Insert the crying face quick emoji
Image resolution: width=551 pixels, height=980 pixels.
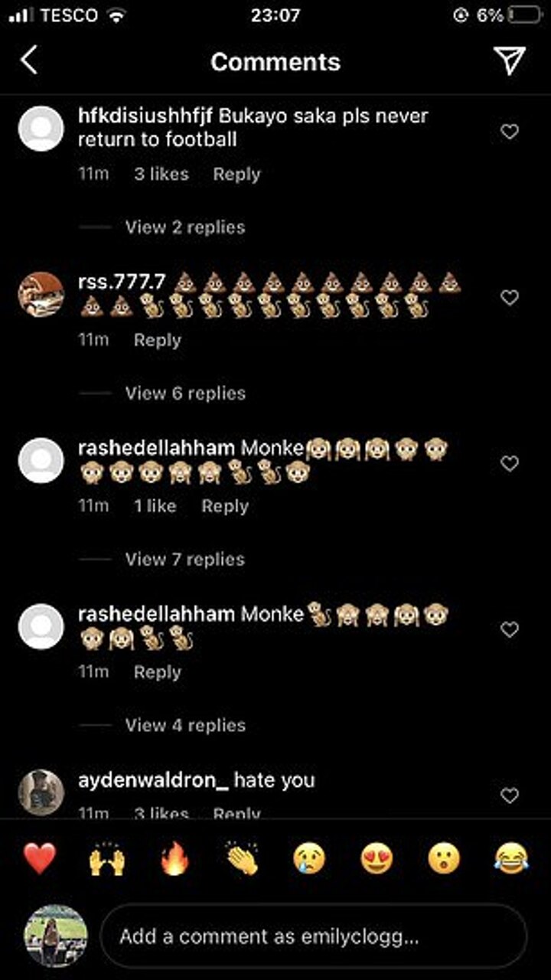309,859
